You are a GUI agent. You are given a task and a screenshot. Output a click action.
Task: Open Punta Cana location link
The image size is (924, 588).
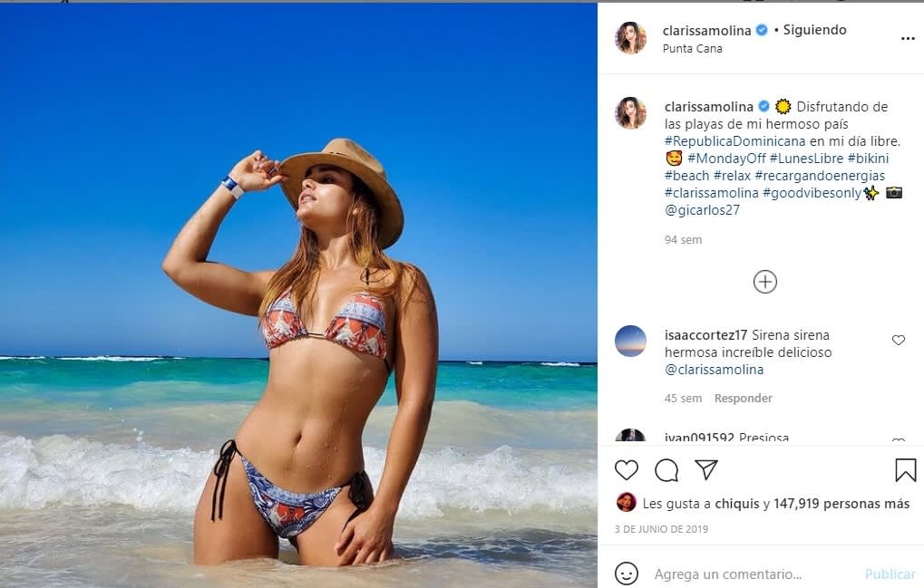(693, 49)
